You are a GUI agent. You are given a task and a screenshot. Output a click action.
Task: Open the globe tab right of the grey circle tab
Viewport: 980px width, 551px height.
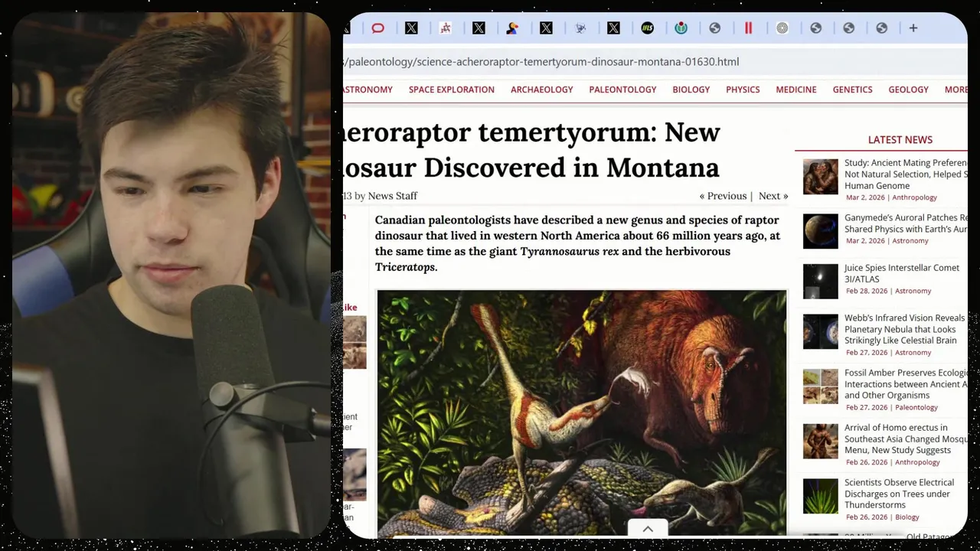pyautogui.click(x=815, y=28)
